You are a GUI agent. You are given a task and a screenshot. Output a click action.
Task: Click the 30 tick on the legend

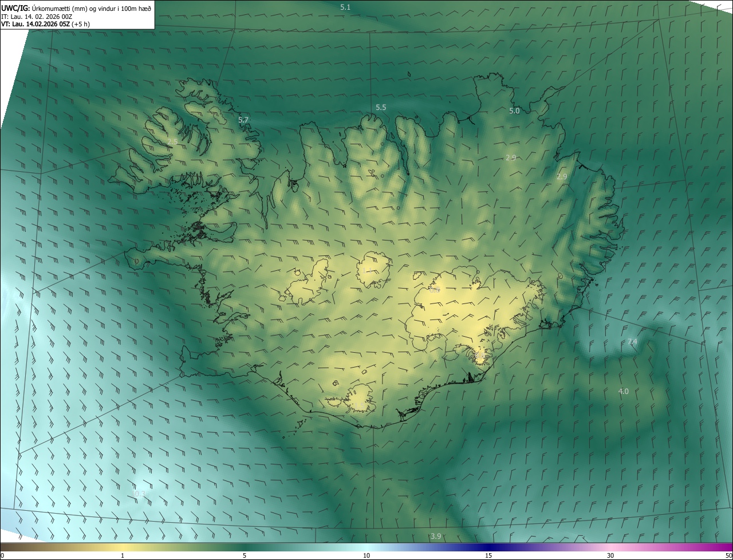click(x=610, y=555)
